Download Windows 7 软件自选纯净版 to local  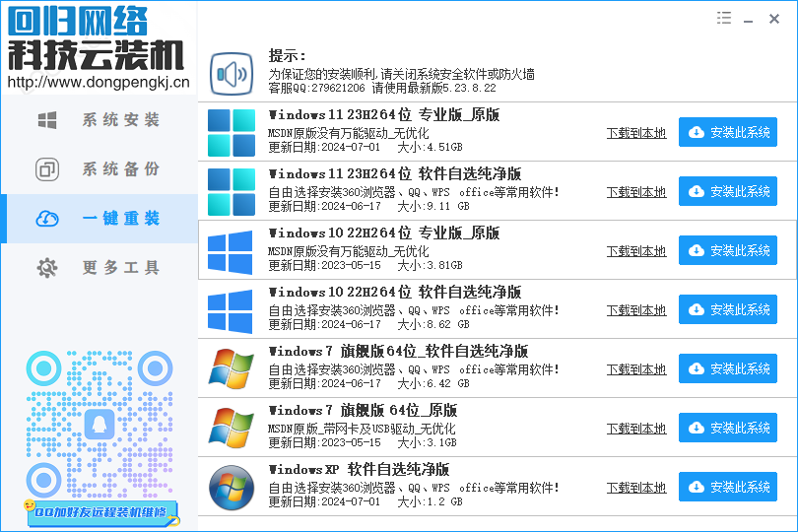pos(636,369)
